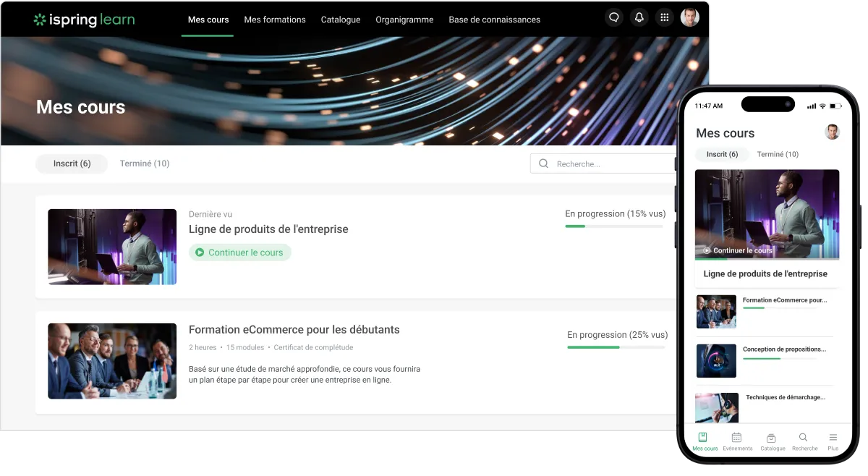Open the apps grid icon in header
This screenshot has width=868, height=476.
664,17
